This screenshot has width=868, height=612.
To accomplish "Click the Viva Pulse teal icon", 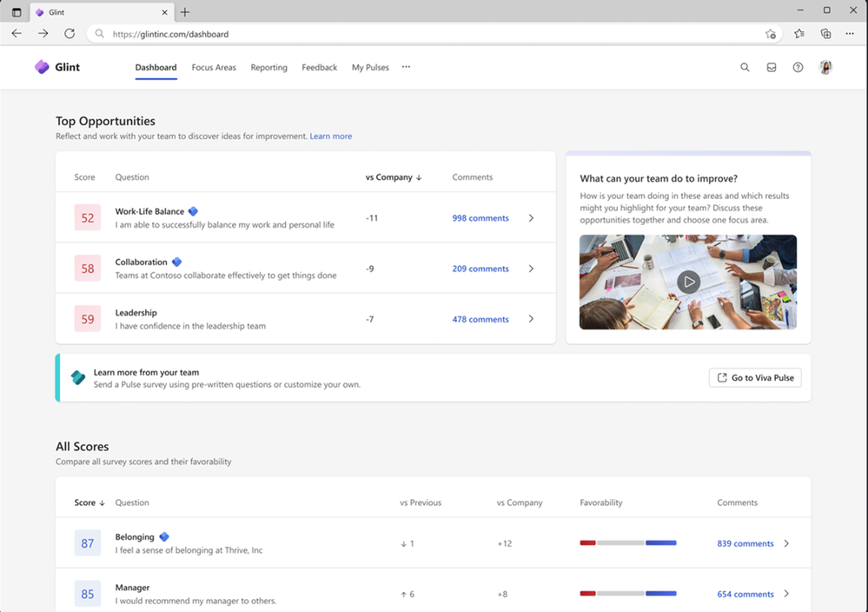I will [78, 378].
